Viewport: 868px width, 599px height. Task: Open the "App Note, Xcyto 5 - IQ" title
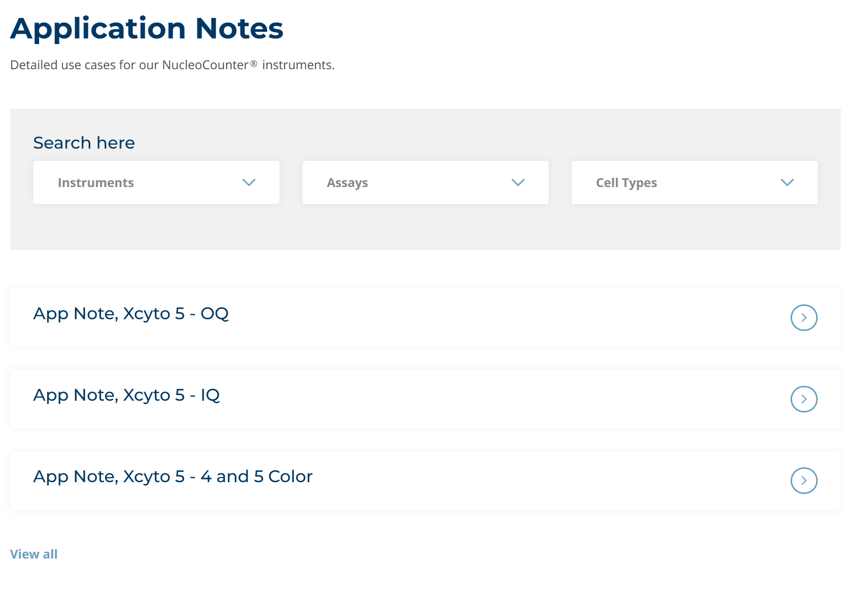point(126,395)
